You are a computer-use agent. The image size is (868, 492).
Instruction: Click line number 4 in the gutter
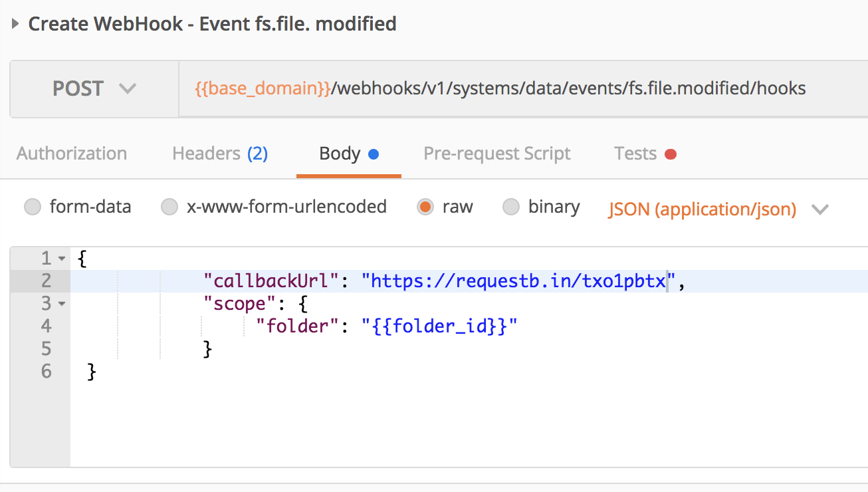[x=46, y=326]
